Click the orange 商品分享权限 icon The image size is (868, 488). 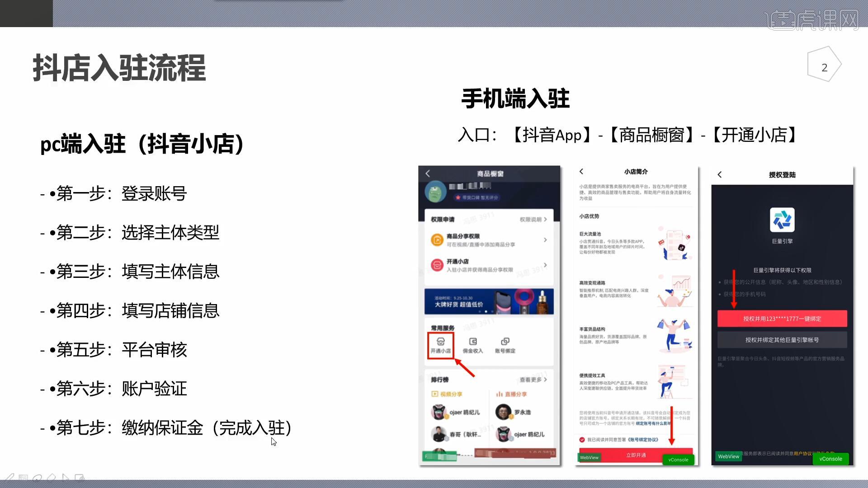click(x=437, y=240)
